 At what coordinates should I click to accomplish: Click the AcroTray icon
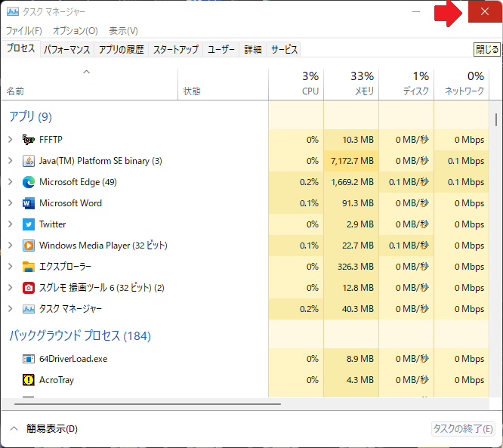29,380
